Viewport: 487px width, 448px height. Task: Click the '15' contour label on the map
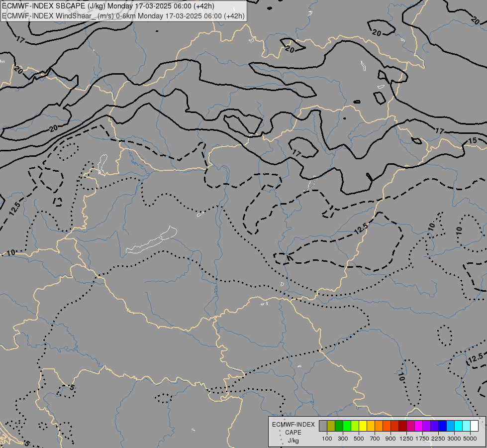(473, 140)
